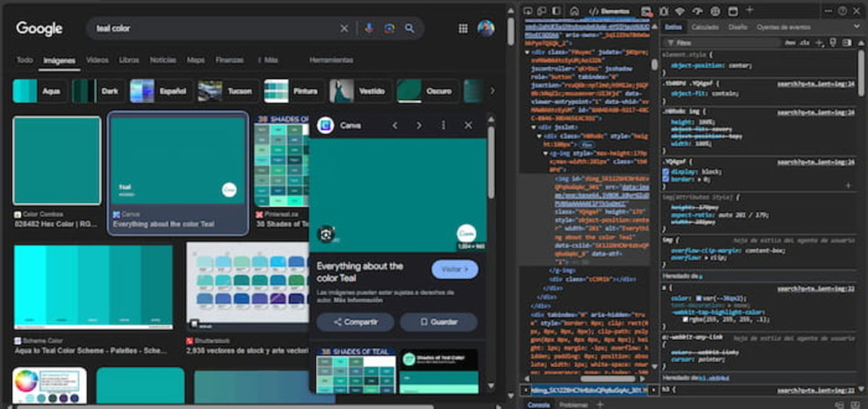Uncheck the display: block property
868x409 pixels.
(666, 172)
